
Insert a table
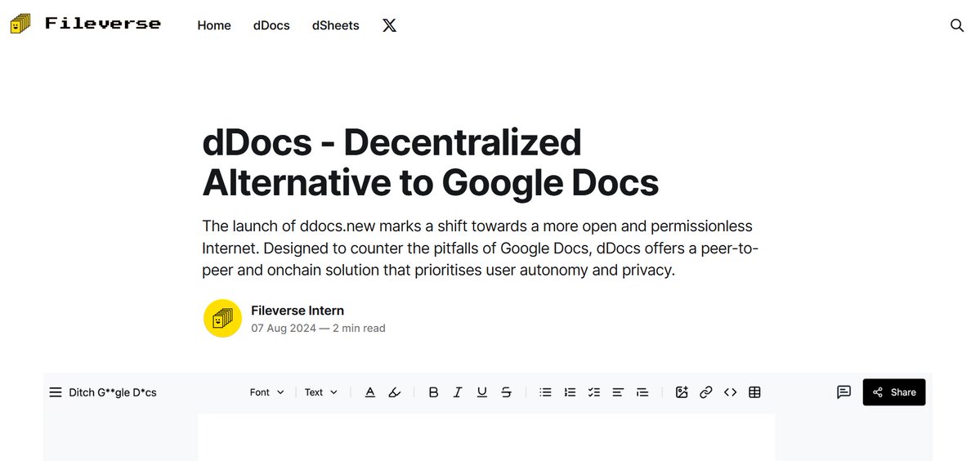pyautogui.click(x=754, y=392)
